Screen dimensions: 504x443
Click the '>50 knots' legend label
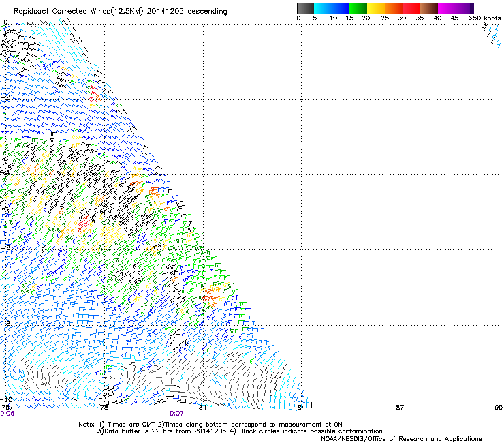point(484,18)
